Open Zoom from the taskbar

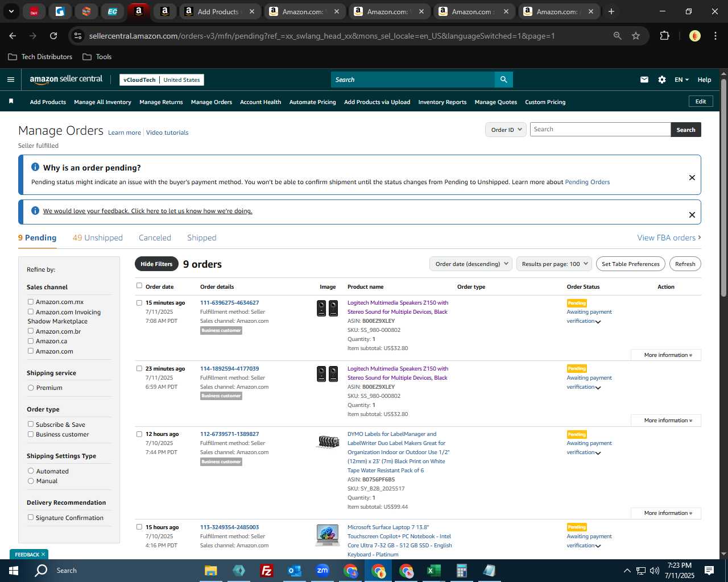322,571
